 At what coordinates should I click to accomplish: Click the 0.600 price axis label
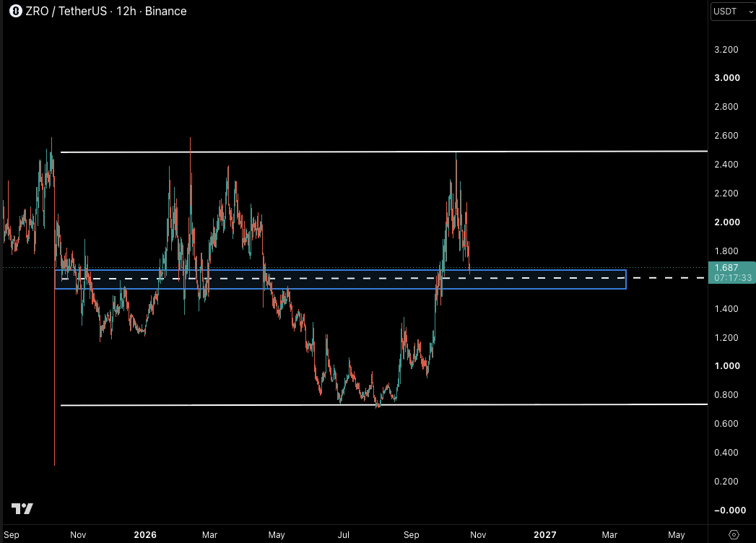click(726, 424)
